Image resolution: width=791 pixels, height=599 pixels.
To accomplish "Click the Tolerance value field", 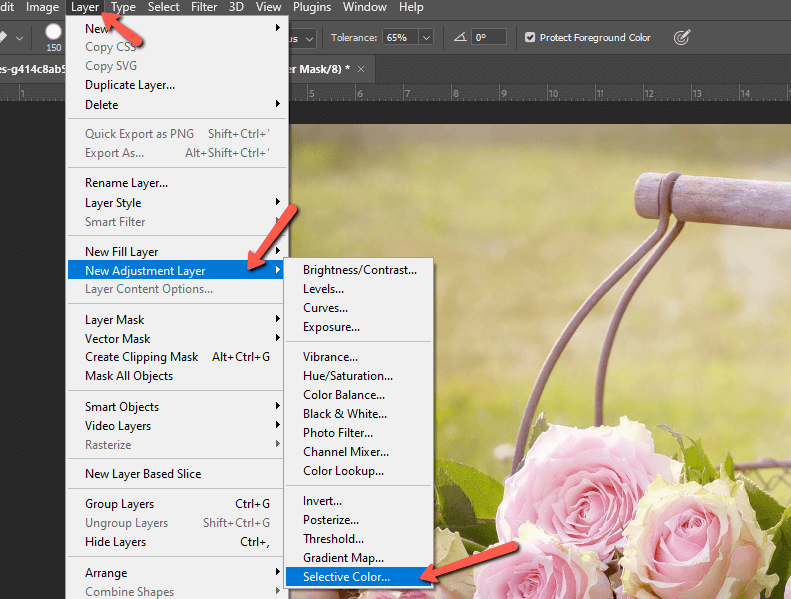I will point(401,37).
